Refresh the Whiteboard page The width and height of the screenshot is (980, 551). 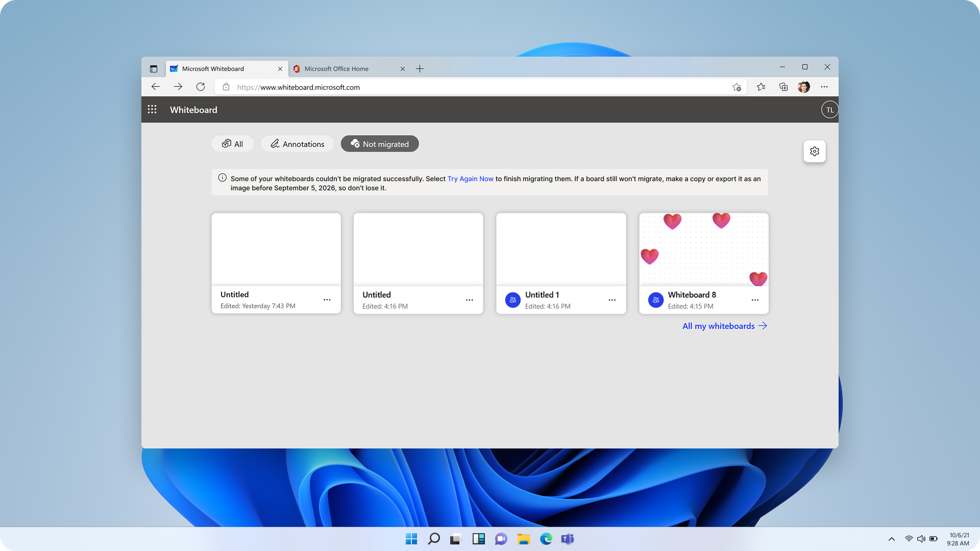pyautogui.click(x=201, y=87)
